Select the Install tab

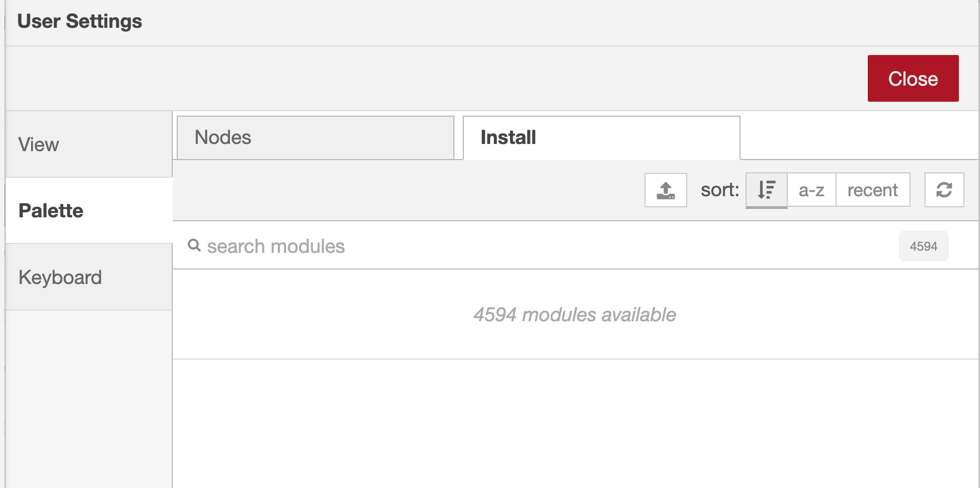coord(602,138)
